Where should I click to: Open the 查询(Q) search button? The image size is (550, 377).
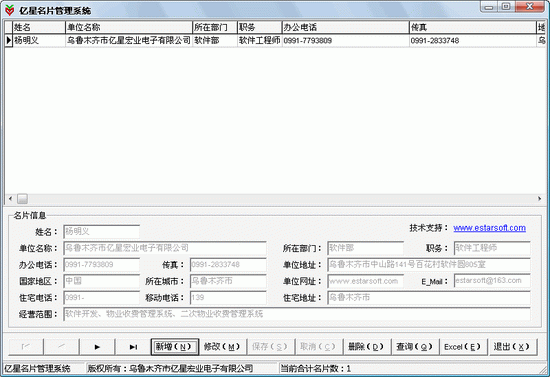click(x=415, y=347)
